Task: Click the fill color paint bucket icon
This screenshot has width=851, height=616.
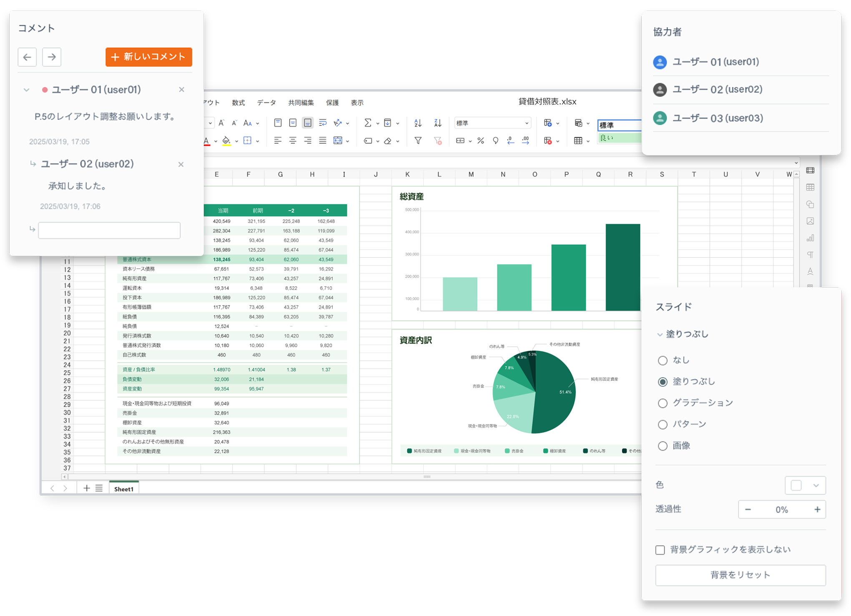Action: pyautogui.click(x=226, y=141)
